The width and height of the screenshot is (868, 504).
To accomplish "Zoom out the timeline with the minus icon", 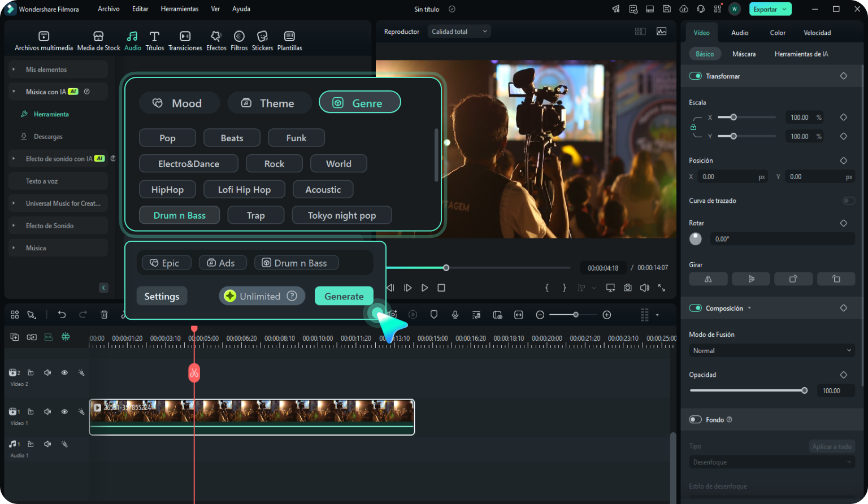I will click(540, 315).
